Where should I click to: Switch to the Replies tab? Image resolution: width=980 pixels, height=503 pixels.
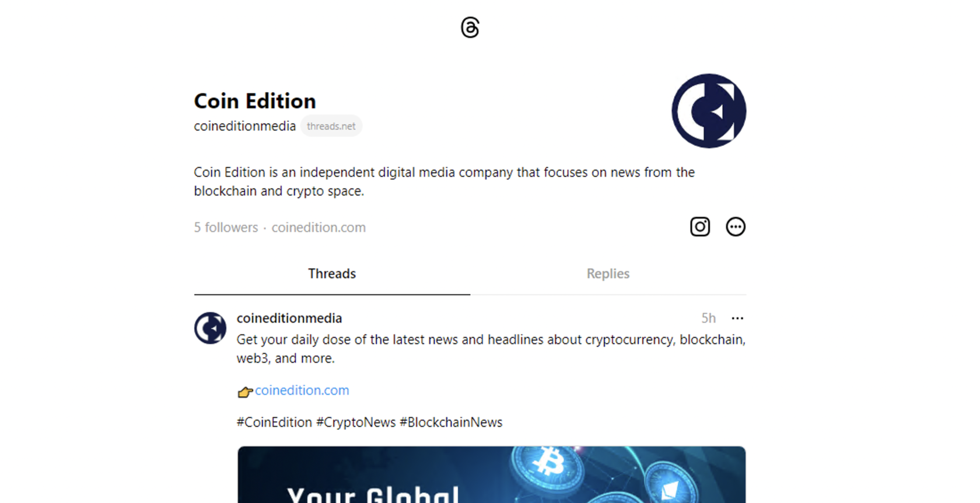(608, 274)
